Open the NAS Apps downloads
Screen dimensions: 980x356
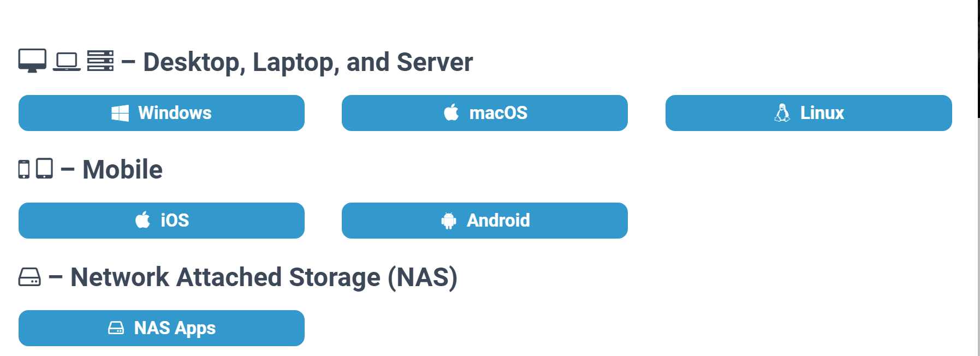(161, 328)
